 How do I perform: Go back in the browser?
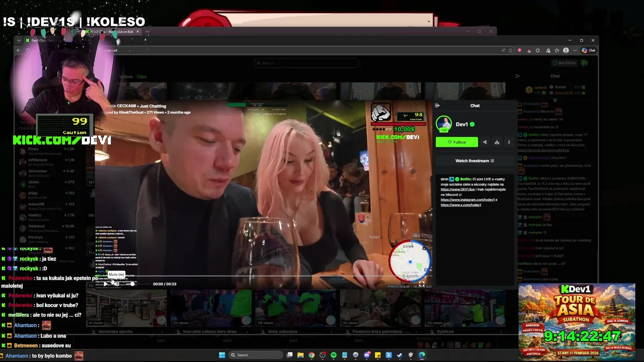[x=19, y=50]
